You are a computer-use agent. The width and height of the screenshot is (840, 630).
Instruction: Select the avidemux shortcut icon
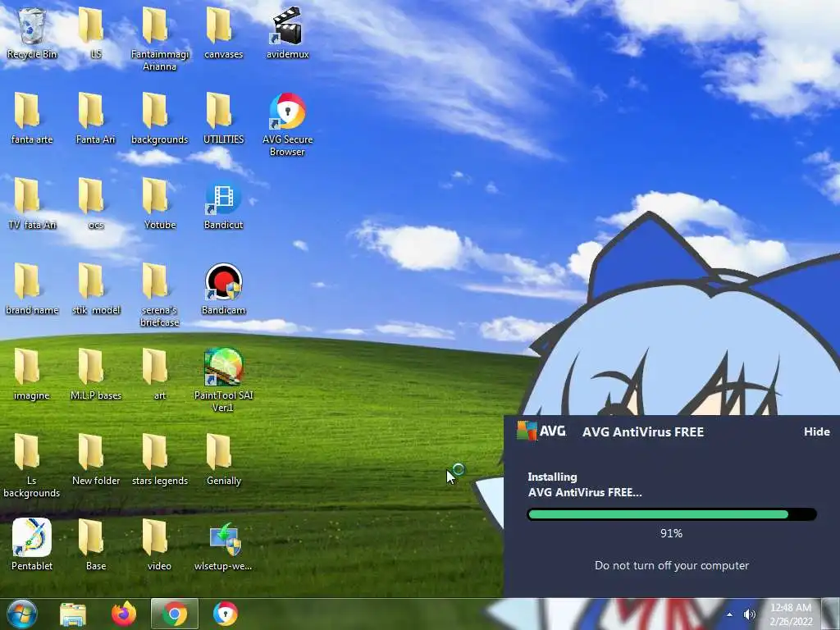click(x=288, y=32)
